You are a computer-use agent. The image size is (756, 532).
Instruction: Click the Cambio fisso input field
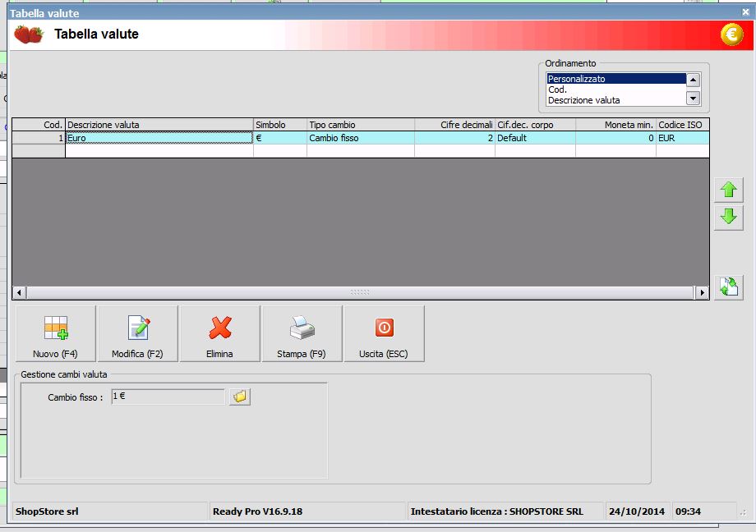168,397
